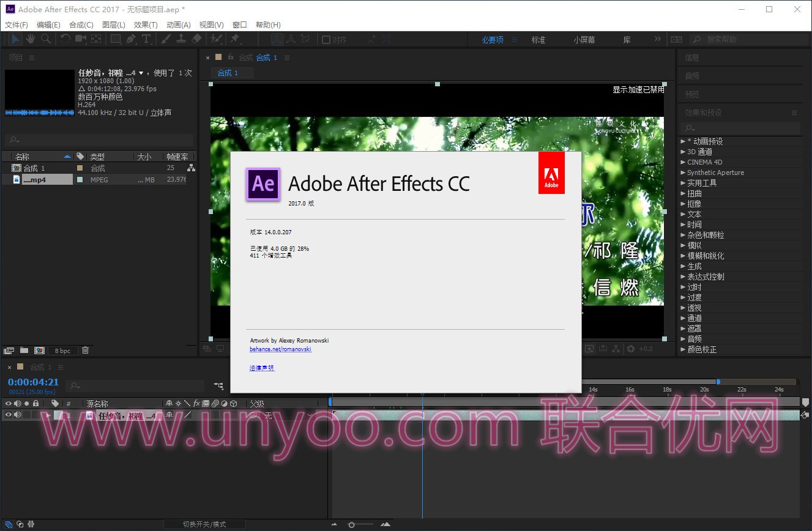Open the 预览 panel header
This screenshot has height=531, width=812.
click(692, 94)
